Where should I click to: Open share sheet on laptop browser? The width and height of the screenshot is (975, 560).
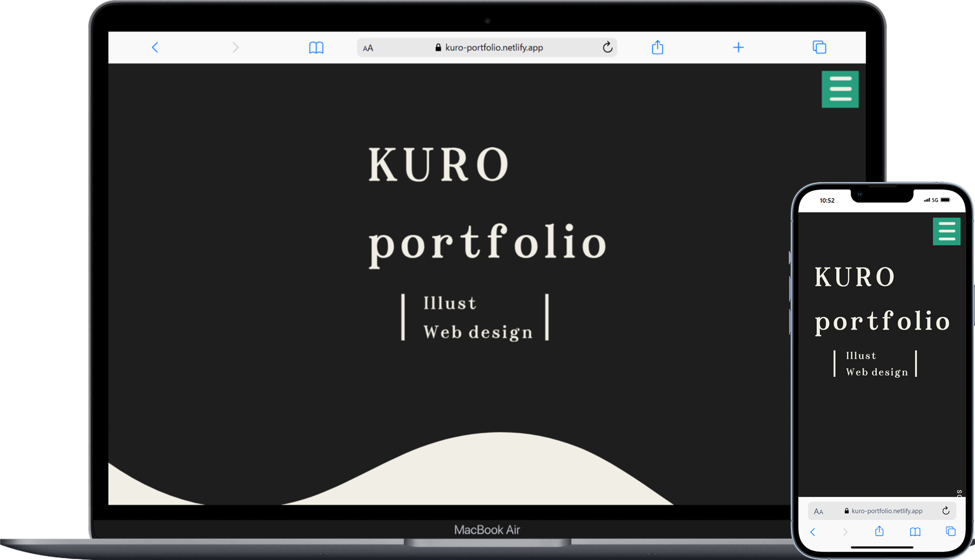657,47
